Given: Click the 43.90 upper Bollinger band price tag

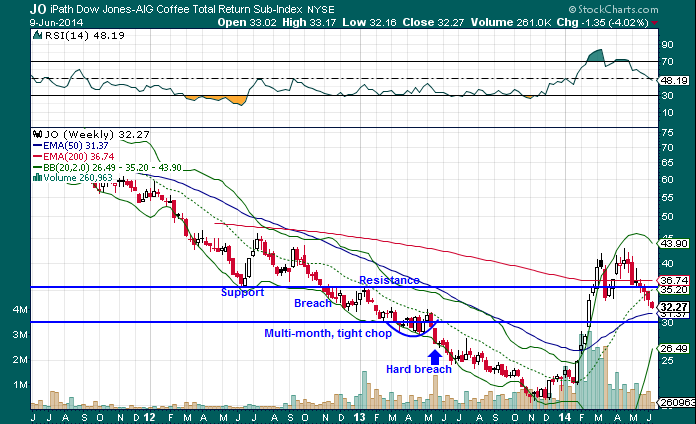Looking at the screenshot, I should (673, 243).
